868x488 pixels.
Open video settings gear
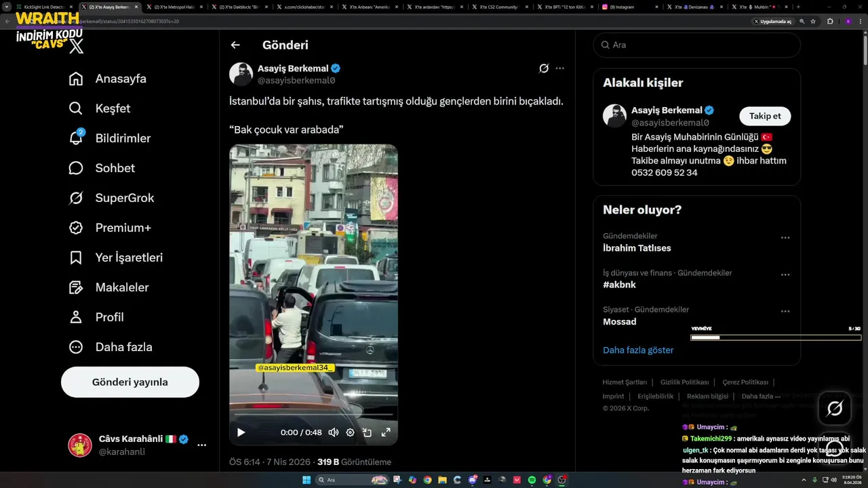(350, 432)
